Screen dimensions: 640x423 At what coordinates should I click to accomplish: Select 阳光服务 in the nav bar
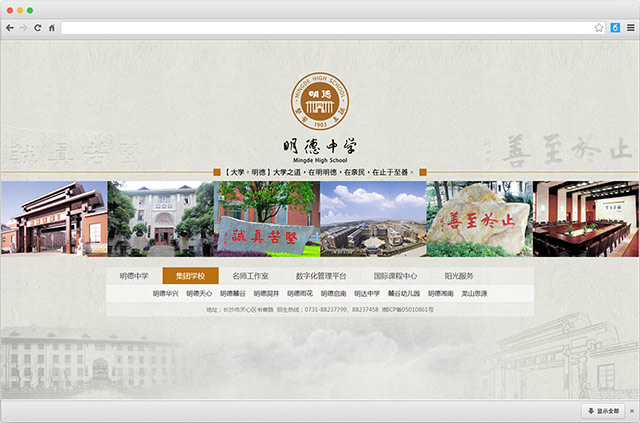(459, 276)
